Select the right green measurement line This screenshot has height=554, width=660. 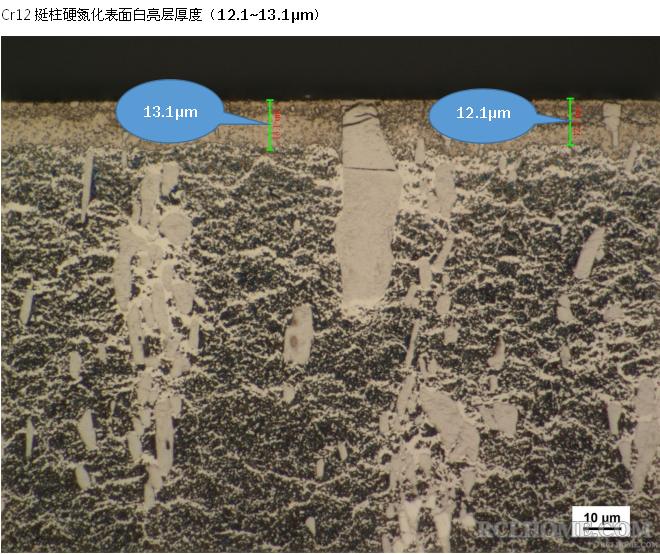coord(570,122)
